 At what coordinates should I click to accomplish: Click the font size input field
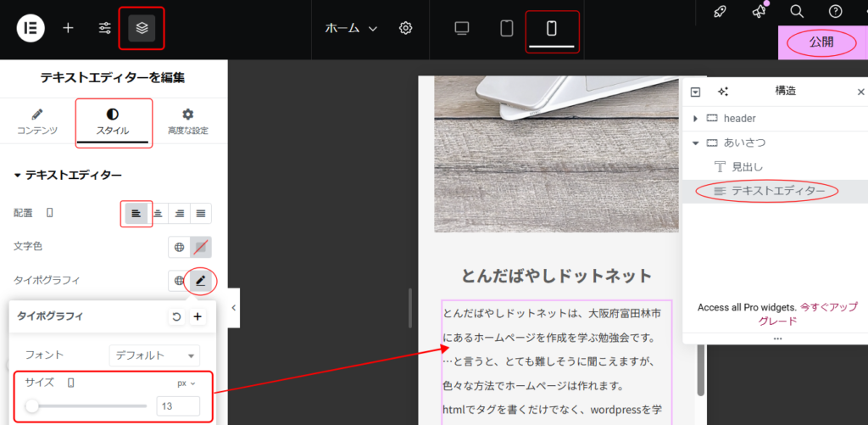point(178,406)
